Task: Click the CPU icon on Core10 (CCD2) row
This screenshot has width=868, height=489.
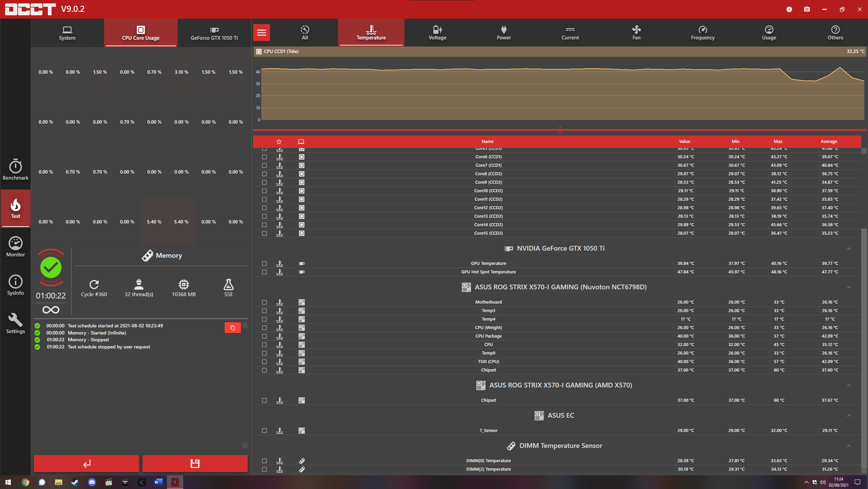Action: click(x=302, y=191)
